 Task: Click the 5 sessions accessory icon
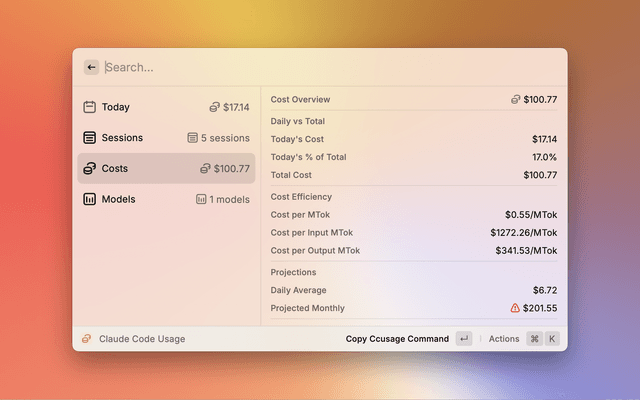click(x=192, y=138)
